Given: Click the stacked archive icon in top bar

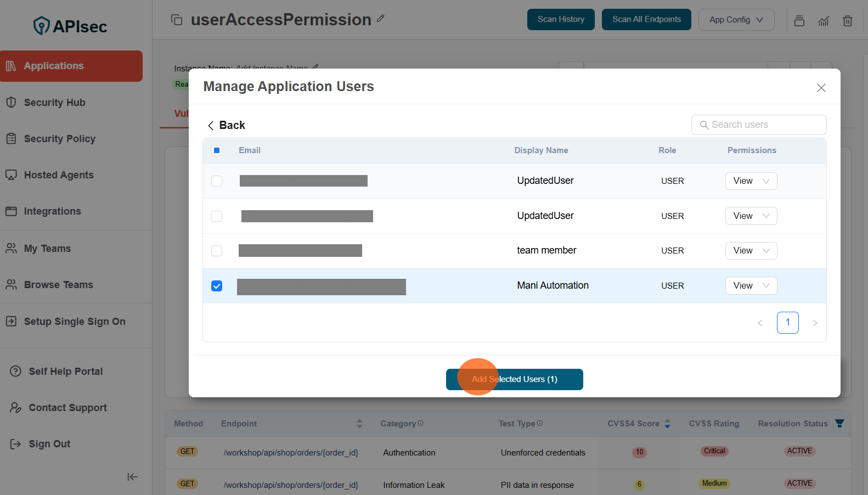Looking at the screenshot, I should pyautogui.click(x=799, y=21).
